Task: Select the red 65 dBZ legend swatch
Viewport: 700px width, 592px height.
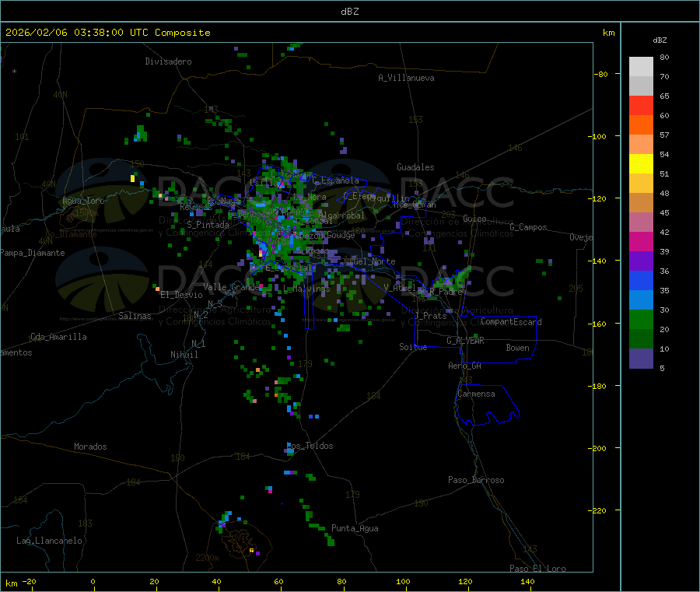Action: point(641,105)
